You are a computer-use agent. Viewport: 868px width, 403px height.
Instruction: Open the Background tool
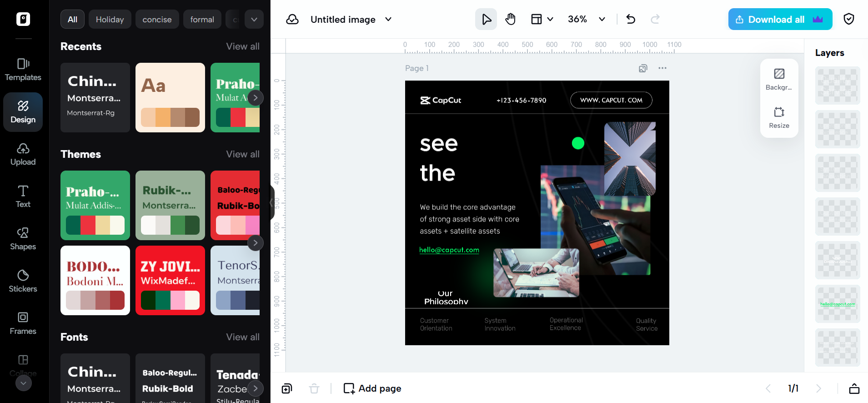point(779,79)
